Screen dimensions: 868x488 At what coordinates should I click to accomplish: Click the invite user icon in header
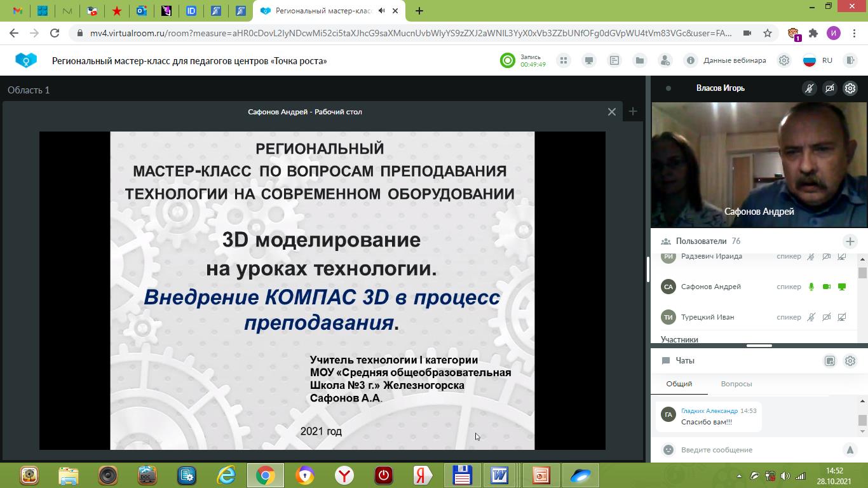[x=665, y=60]
